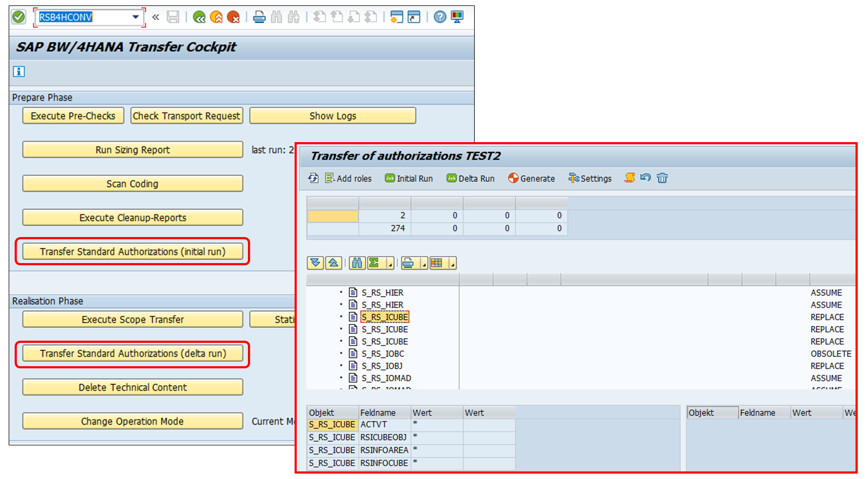Click the Scan Coding button

132,183
